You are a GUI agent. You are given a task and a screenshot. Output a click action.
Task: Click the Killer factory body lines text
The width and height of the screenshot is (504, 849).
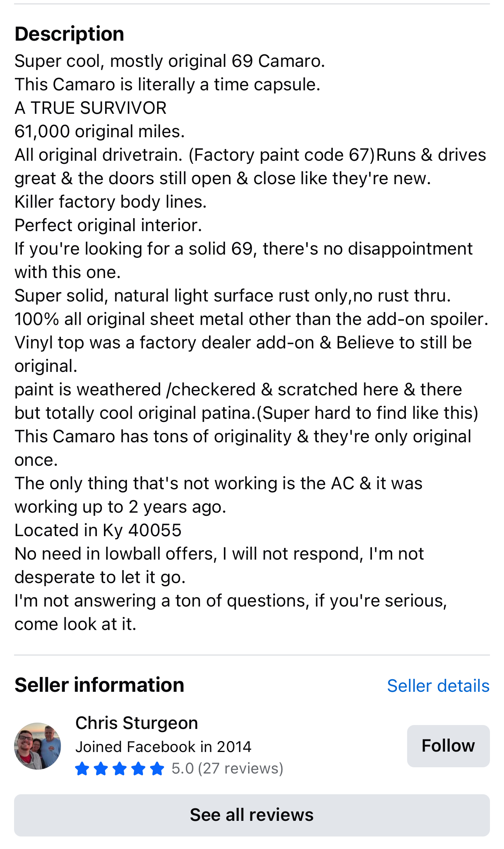point(111,202)
